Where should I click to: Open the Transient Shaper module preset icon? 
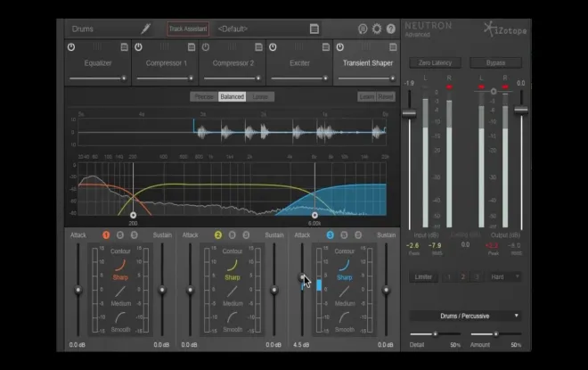click(393, 47)
